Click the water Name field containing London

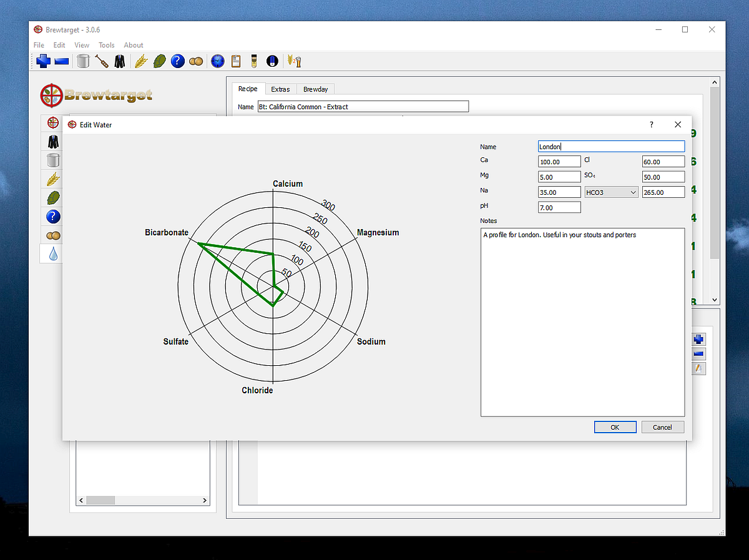[x=611, y=147]
